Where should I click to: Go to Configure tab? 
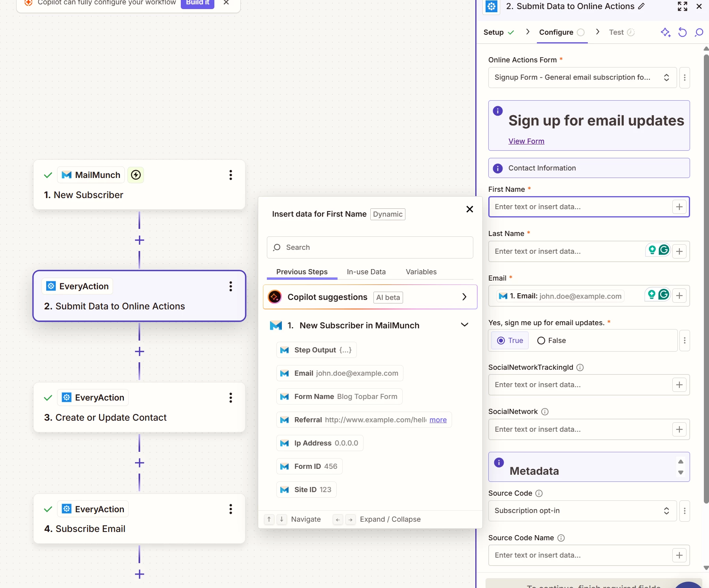(x=562, y=32)
